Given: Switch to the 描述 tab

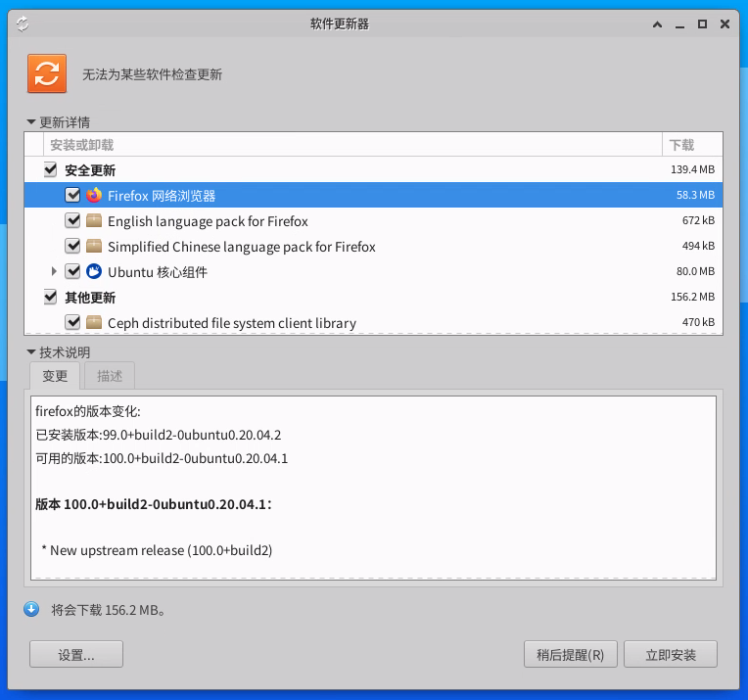Looking at the screenshot, I should click(110, 376).
